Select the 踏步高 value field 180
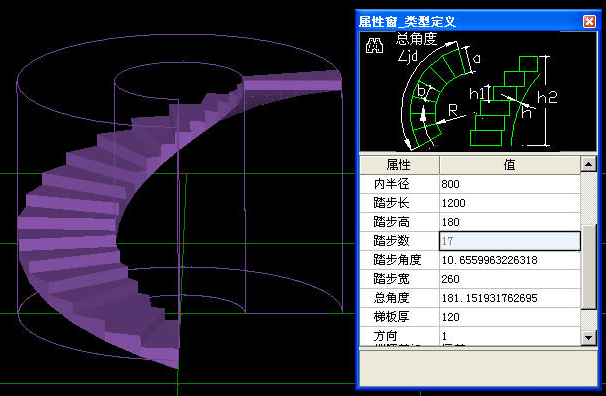The width and height of the screenshot is (606, 396). click(510, 222)
